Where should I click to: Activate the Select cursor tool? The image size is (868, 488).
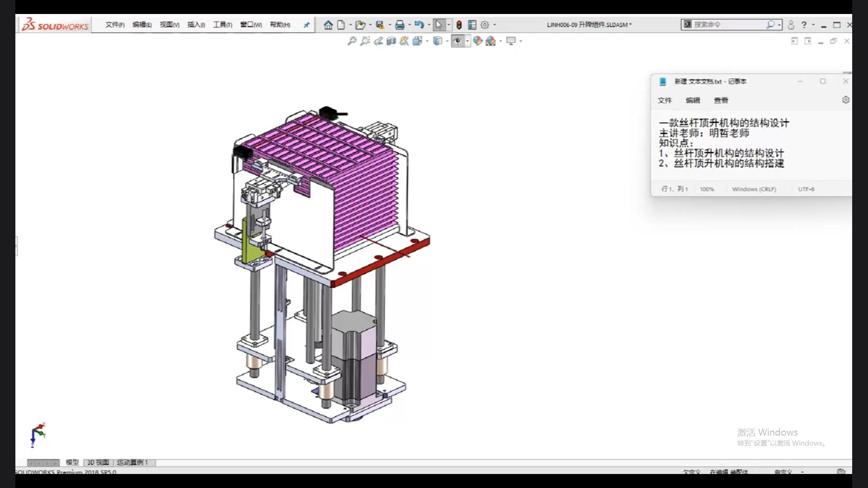[439, 25]
